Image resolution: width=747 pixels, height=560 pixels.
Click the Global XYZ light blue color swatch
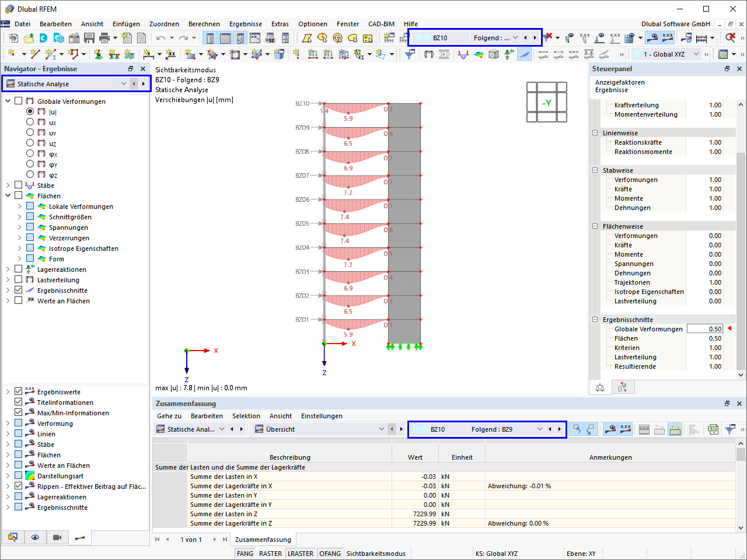(637, 54)
